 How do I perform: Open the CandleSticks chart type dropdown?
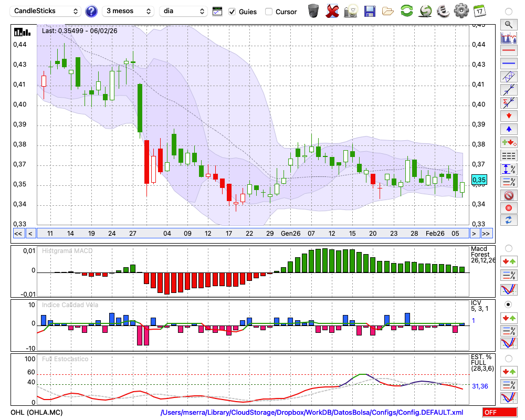click(46, 11)
